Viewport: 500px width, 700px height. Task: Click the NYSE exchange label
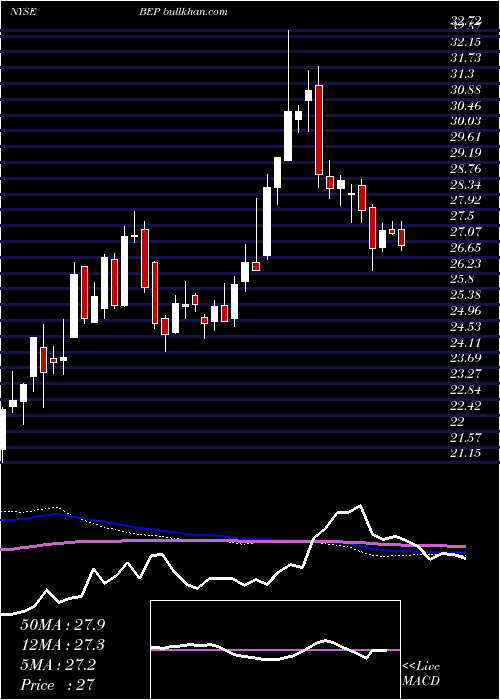23,11
